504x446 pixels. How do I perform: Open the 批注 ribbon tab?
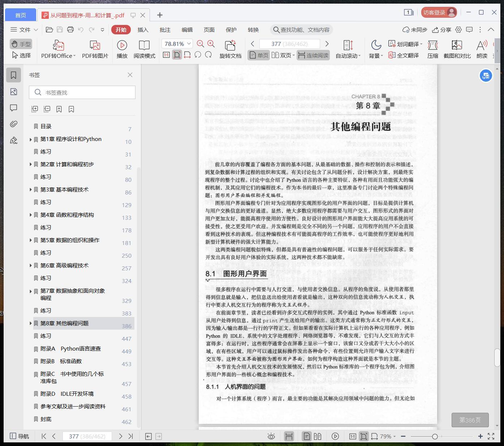(165, 30)
